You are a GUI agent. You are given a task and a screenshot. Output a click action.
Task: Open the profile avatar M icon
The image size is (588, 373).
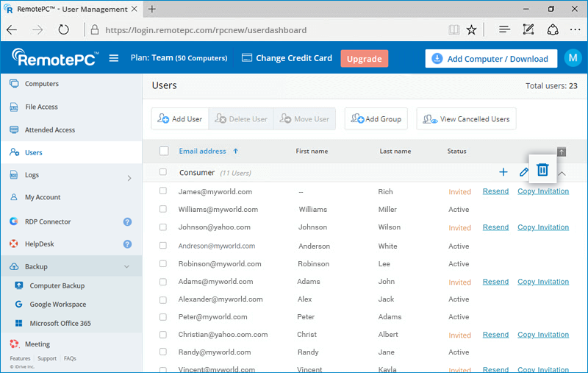tap(572, 59)
